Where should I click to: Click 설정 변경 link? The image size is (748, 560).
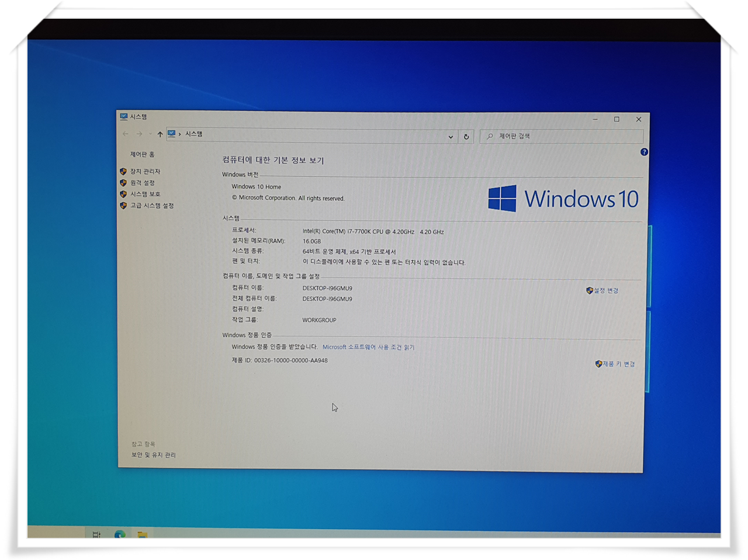click(606, 290)
